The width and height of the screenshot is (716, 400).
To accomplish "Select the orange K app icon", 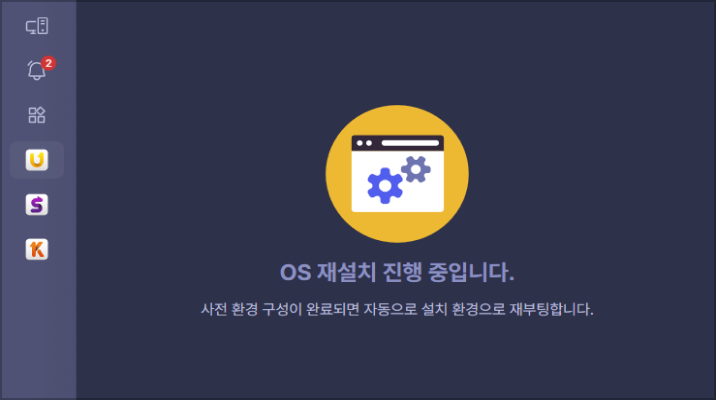I will 37,249.
